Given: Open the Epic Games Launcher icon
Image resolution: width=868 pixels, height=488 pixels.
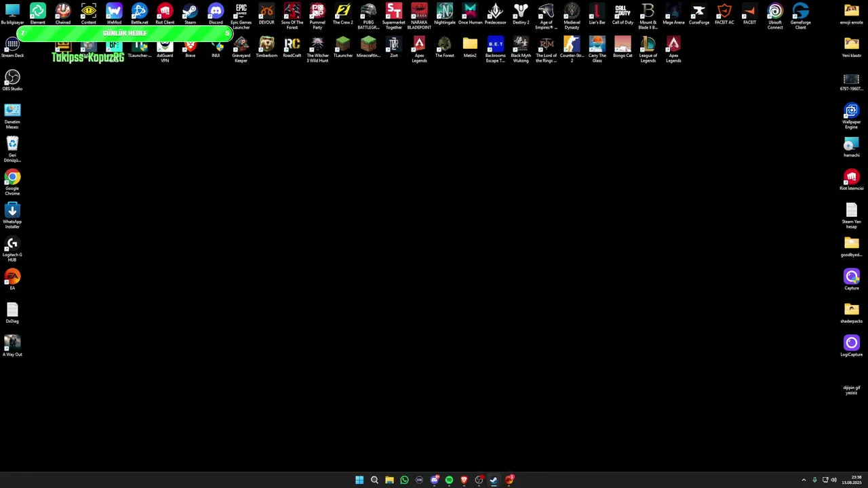Looking at the screenshot, I should (241, 16).
